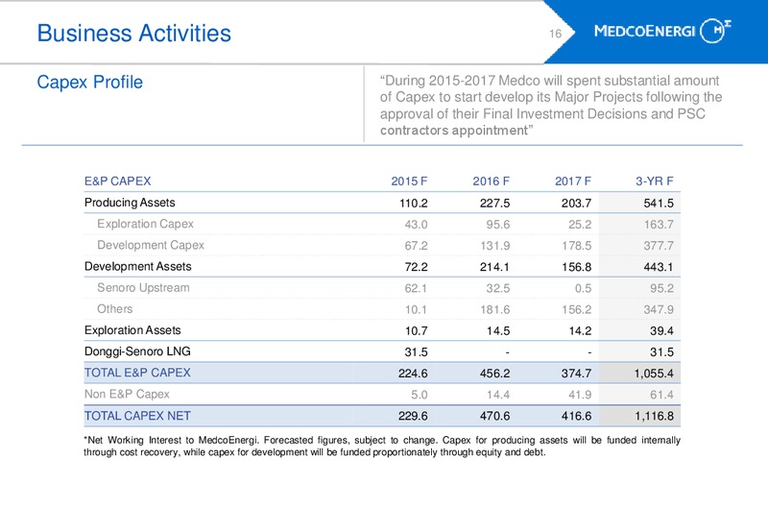This screenshot has height=532, width=768.
Task: Click the Business Activities title
Action: click(133, 34)
